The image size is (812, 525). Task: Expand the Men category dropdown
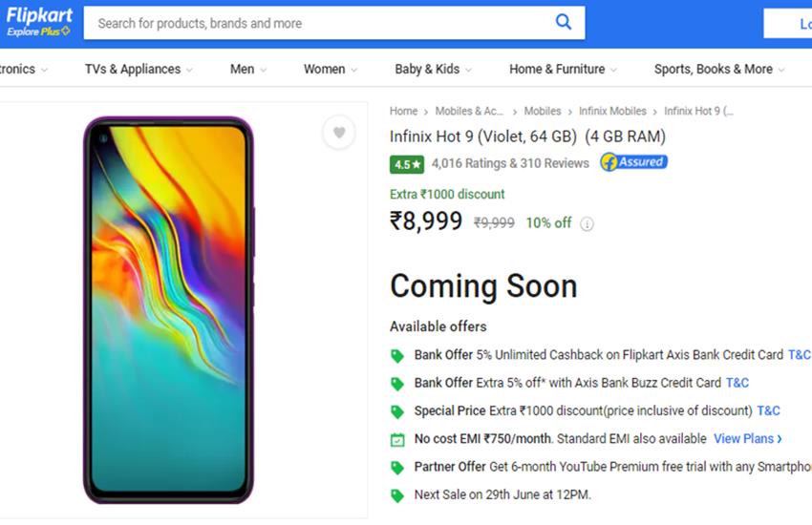pos(247,69)
